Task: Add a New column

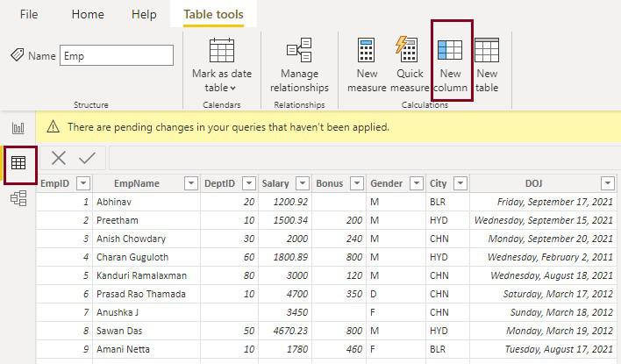Action: [450, 66]
